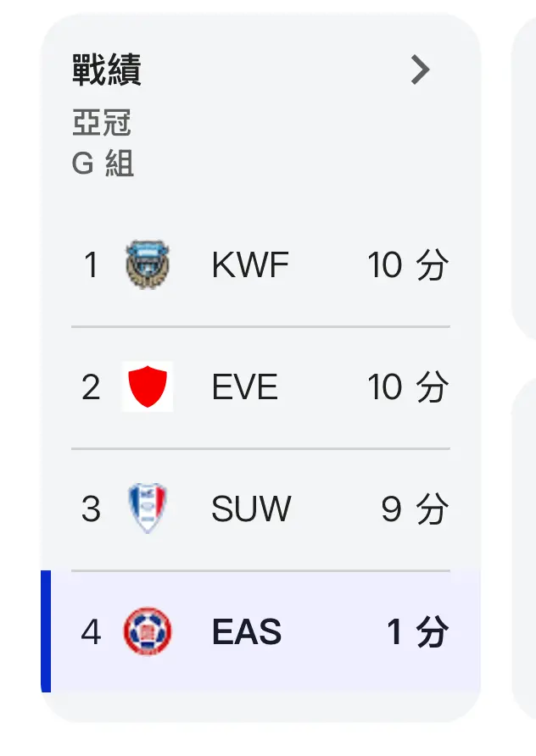Click the G 組 group label
The height and width of the screenshot is (756, 536).
pyautogui.click(x=103, y=164)
